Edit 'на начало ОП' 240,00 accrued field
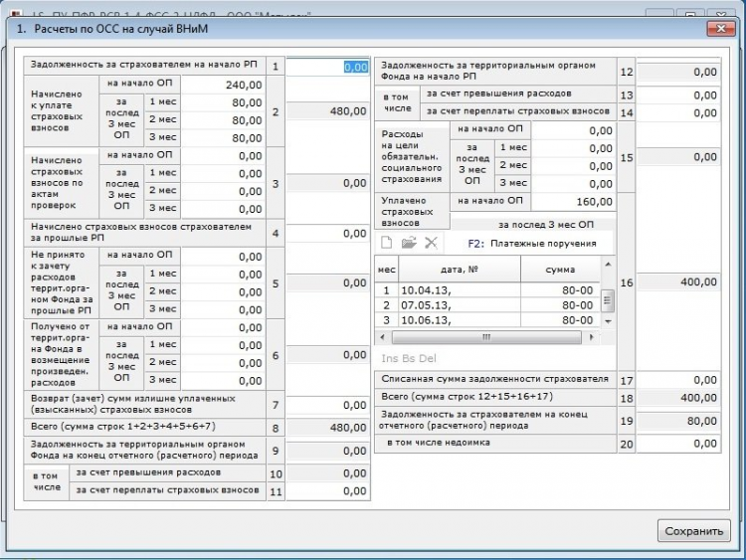This screenshot has width=746, height=560. [x=223, y=85]
